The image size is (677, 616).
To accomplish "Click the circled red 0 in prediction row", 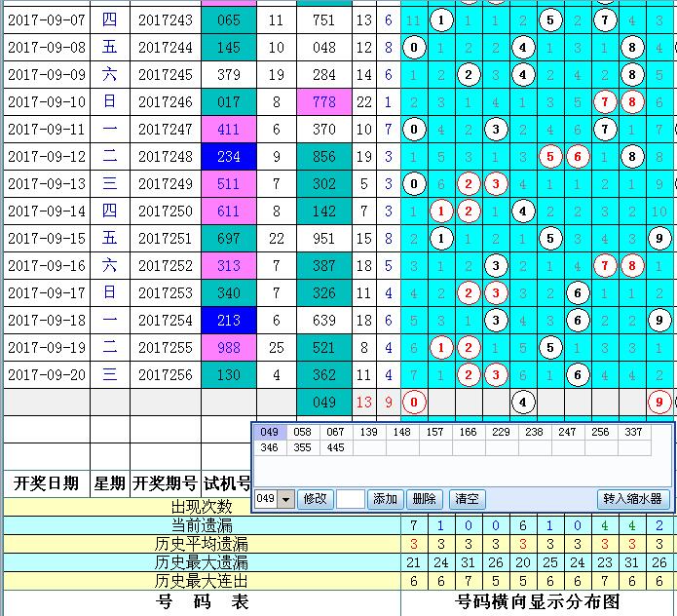I will click(415, 402).
